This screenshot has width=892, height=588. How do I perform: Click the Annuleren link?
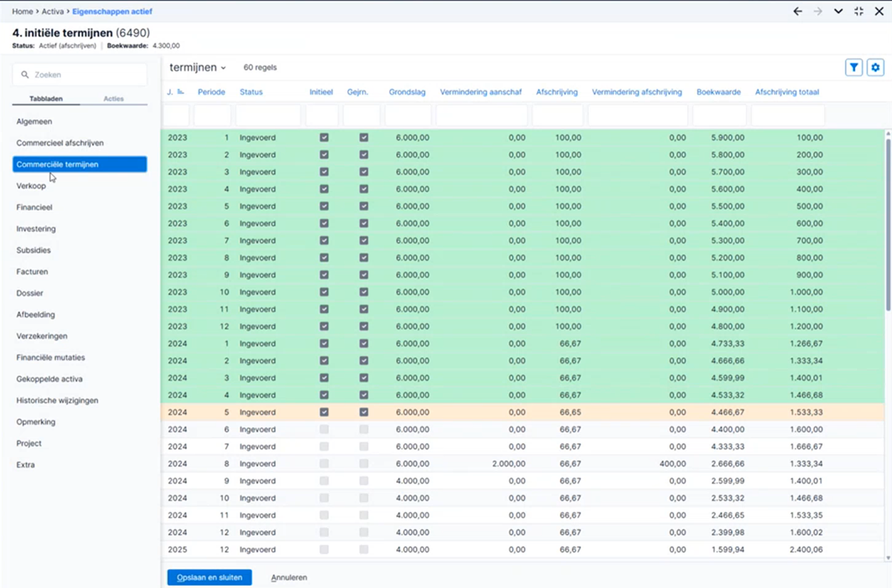[289, 577]
